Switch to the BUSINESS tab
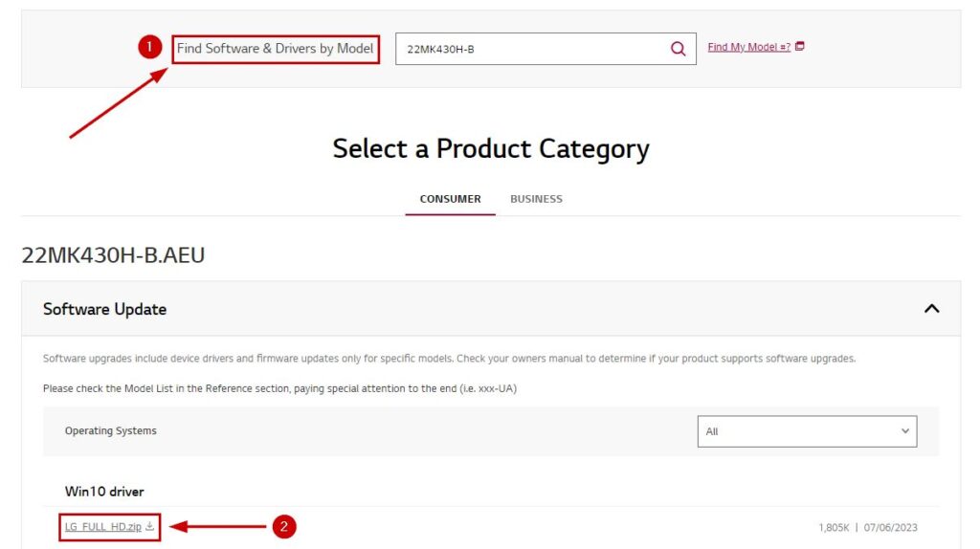The image size is (980, 549). coord(536,199)
